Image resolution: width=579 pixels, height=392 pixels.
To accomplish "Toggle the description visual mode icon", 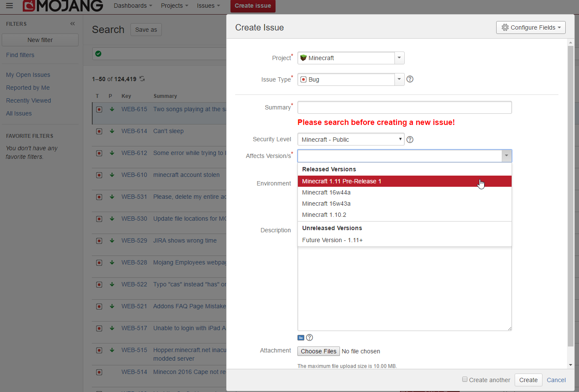I will pyautogui.click(x=301, y=337).
